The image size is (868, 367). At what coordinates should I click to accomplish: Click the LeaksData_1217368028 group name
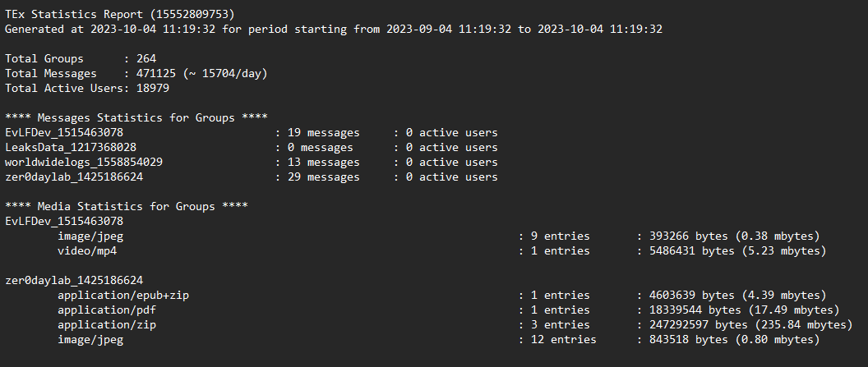point(71,148)
